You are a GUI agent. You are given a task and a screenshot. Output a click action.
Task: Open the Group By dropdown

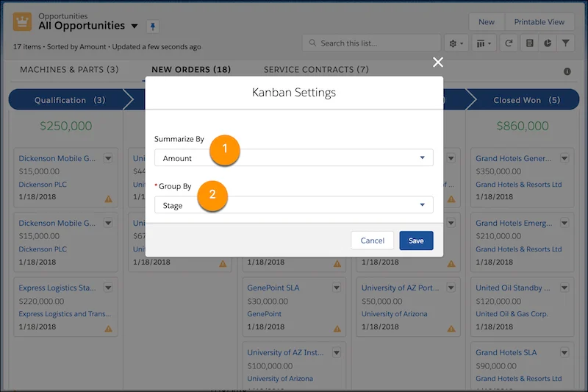pyautogui.click(x=293, y=206)
